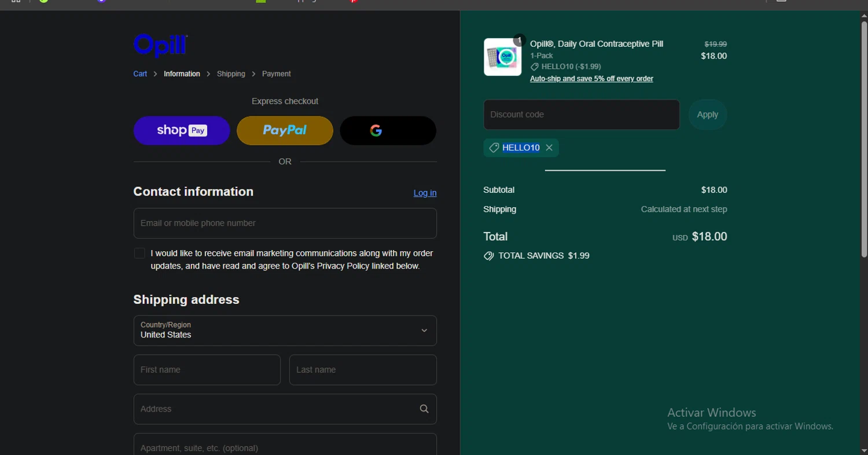Select the Information breadcrumb step

182,74
